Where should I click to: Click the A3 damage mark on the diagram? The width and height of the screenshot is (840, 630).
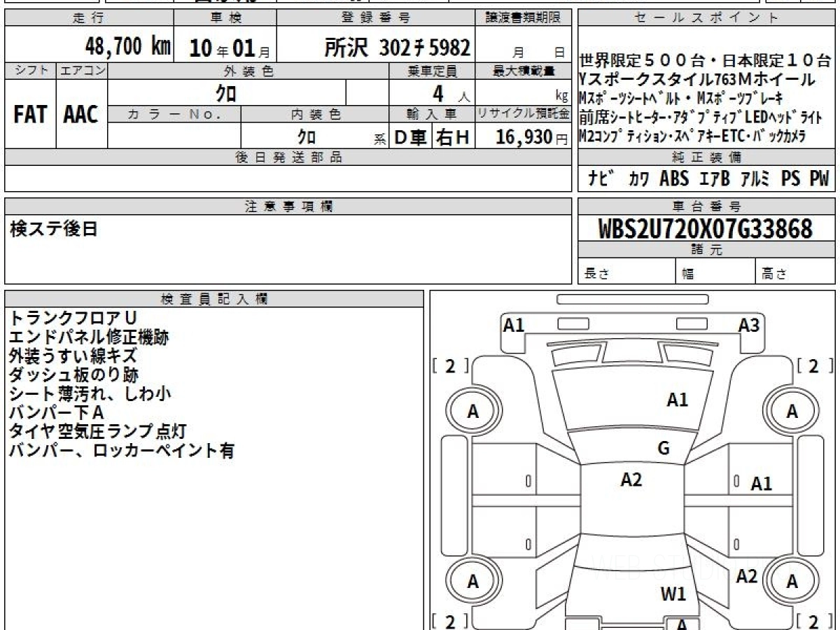748,325
